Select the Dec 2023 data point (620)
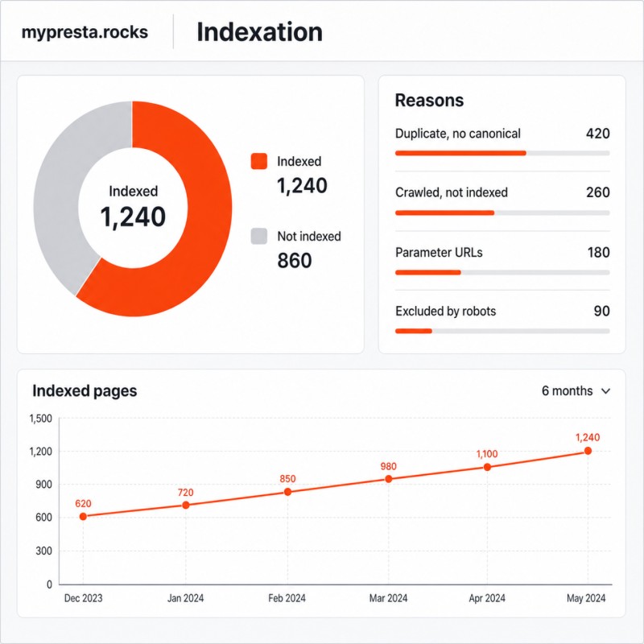 [x=83, y=516]
